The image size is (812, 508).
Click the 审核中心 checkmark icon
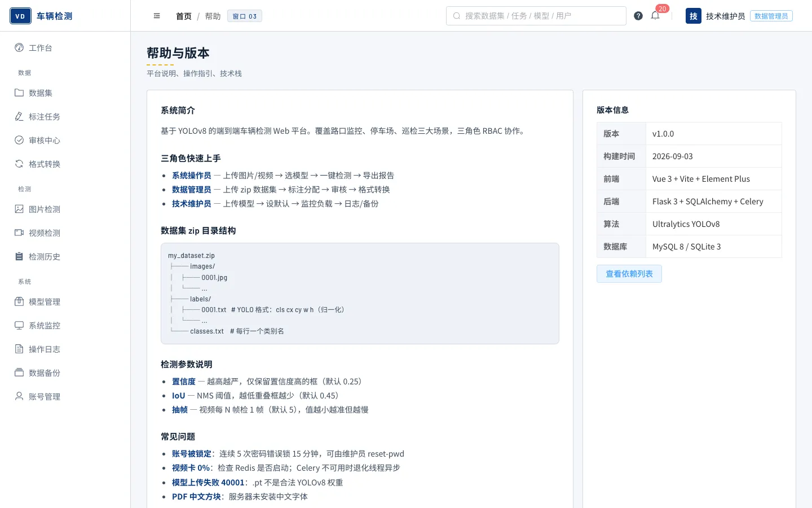click(19, 140)
